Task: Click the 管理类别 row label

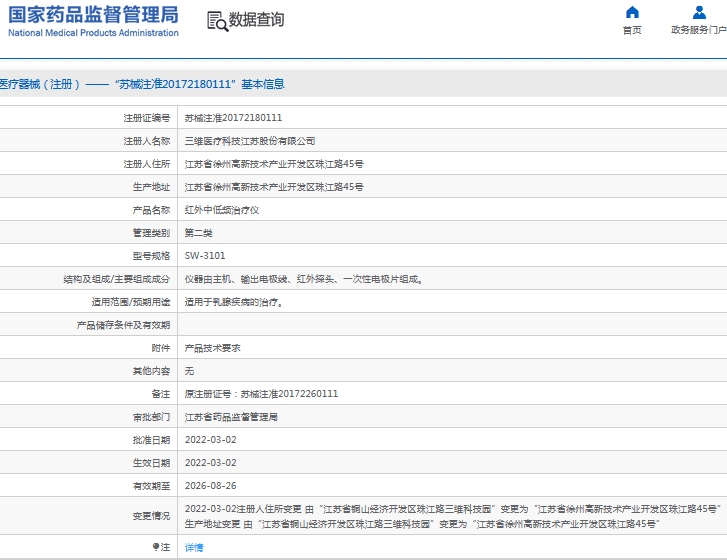Action: 151,233
